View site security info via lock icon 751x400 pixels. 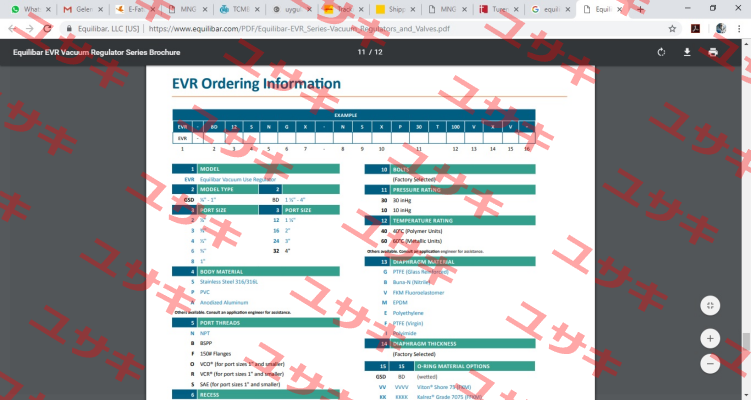coord(69,29)
